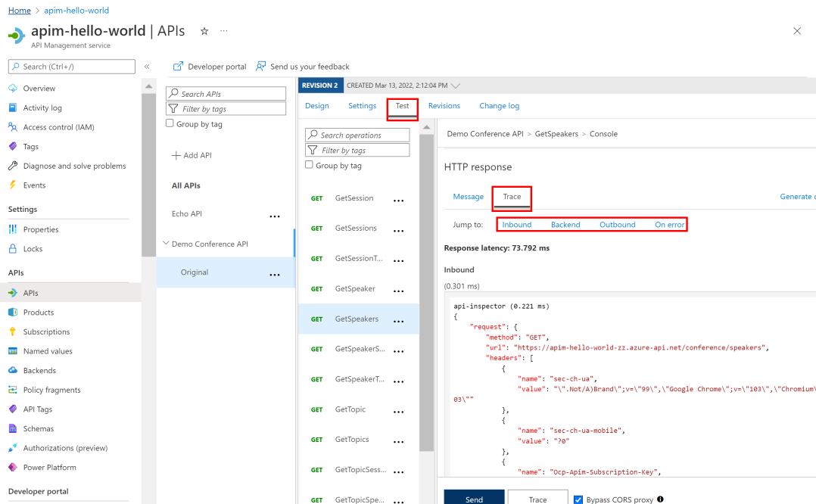Select the Test tab
Screen dimensions: 816x504
[402, 106]
